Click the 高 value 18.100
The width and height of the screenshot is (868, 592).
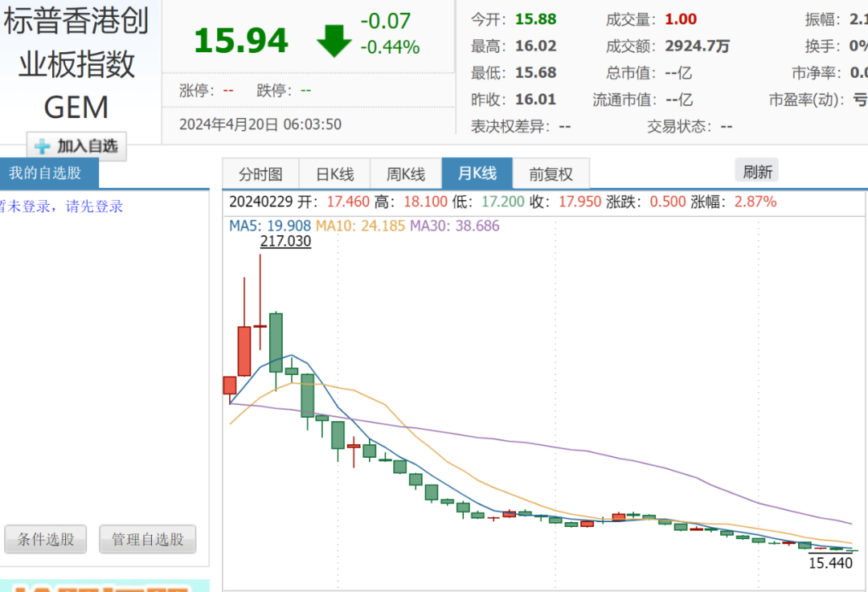[x=425, y=202]
